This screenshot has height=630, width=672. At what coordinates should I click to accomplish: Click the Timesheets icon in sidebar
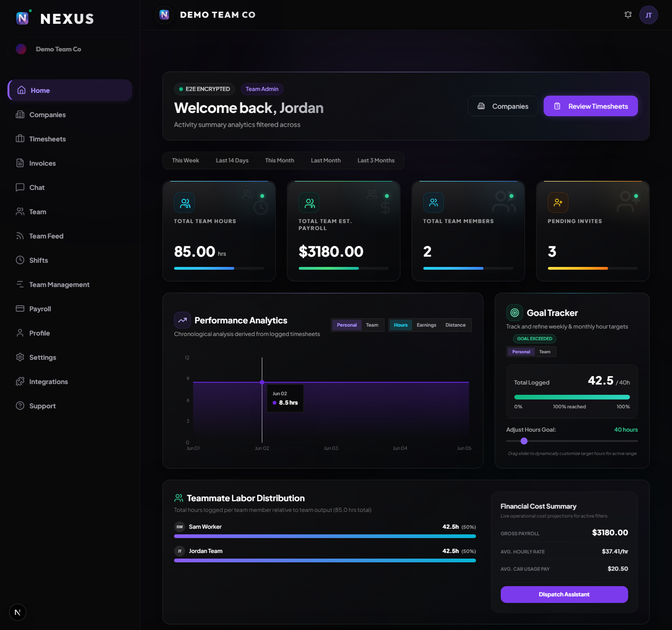tap(20, 139)
